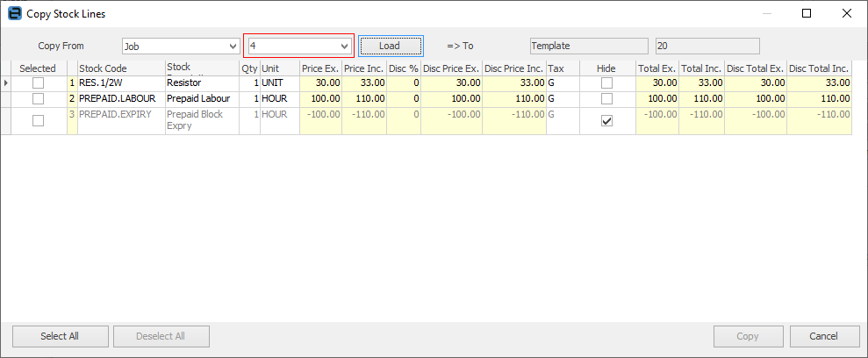Screen dimensions: 868x358
Task: Click the Hide column header
Action: pos(607,68)
